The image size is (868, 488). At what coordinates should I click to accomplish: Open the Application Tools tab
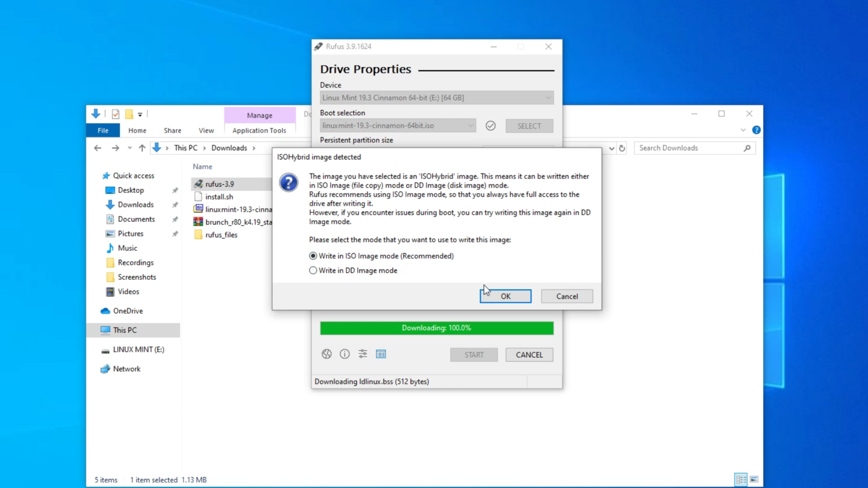[259, 130]
